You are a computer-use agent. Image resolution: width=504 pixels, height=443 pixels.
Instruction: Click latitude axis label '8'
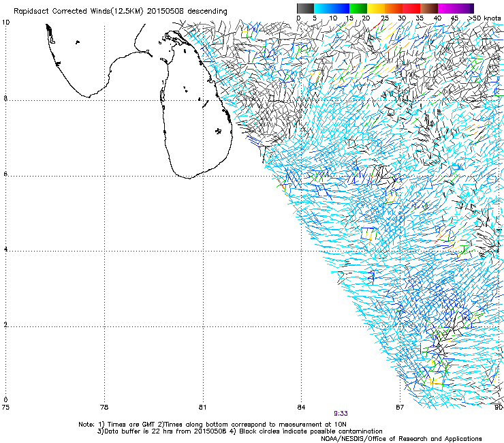pos(5,98)
